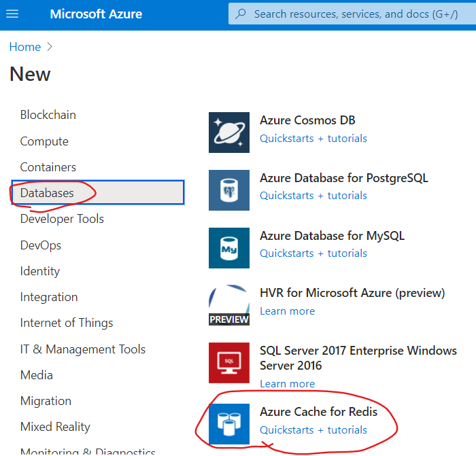The height and width of the screenshot is (456, 476).
Task: Select the Internet of Things category
Action: 67,323
